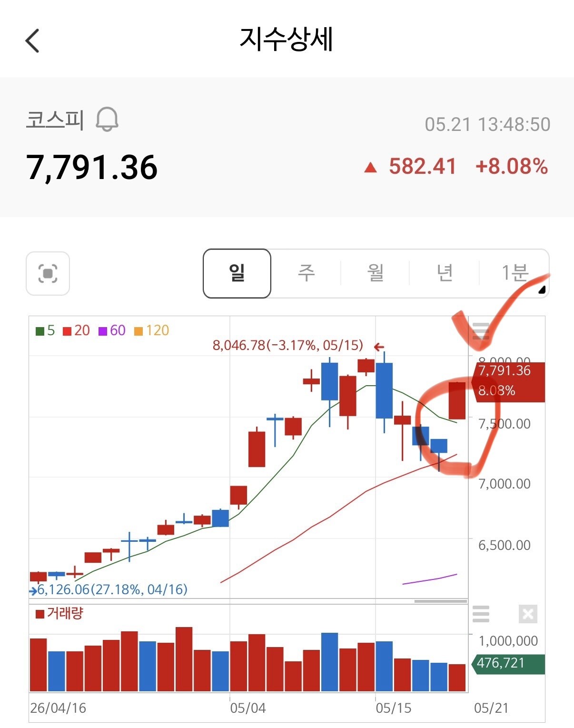Switch to the 년 yearly chart tab
Image resolution: width=574 pixels, height=728 pixels.
tap(445, 273)
